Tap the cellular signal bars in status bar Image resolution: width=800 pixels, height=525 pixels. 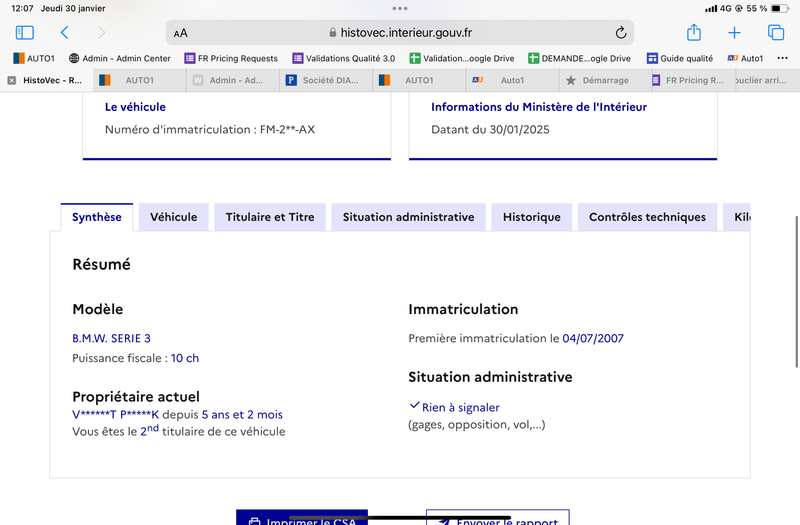coord(711,8)
